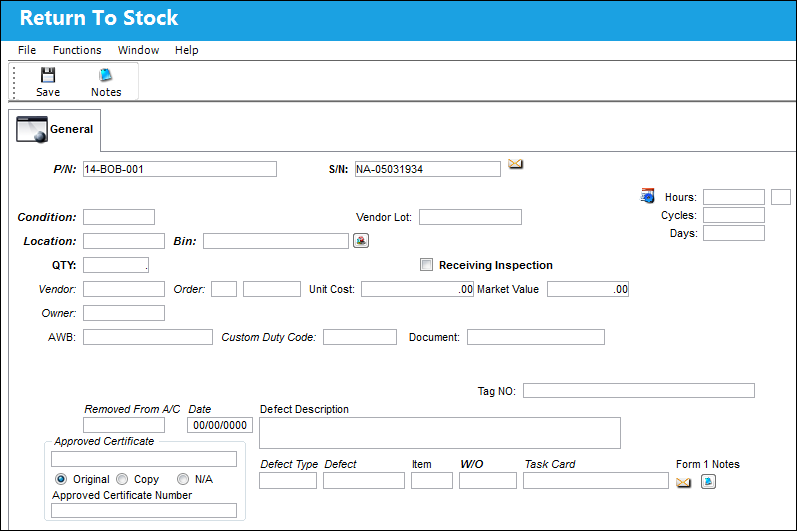Click the W/O input field

488,481
